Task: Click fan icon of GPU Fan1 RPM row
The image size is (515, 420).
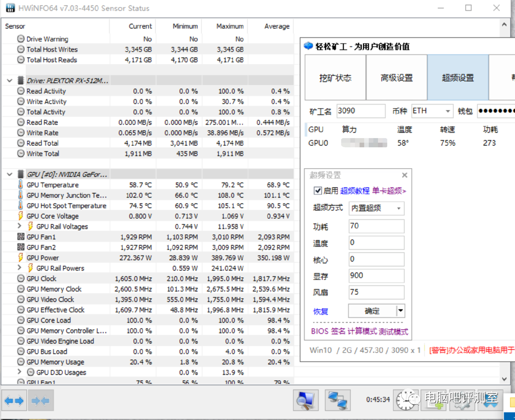Action: click(21, 237)
